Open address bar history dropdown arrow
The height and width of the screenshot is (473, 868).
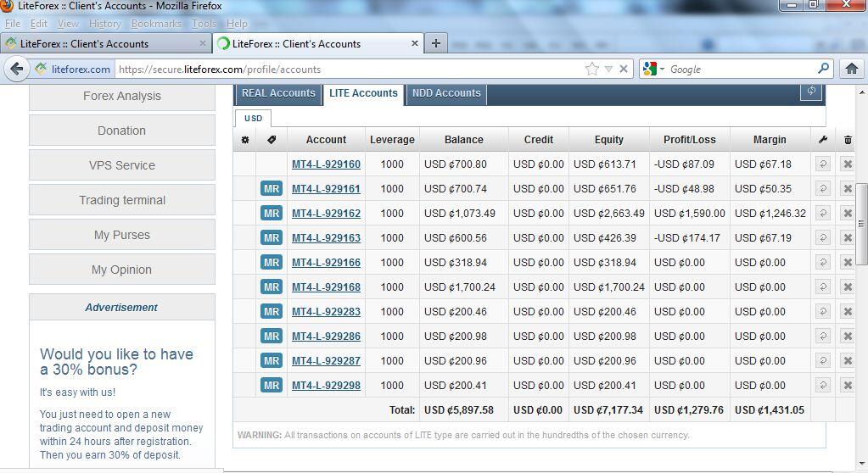click(x=608, y=70)
